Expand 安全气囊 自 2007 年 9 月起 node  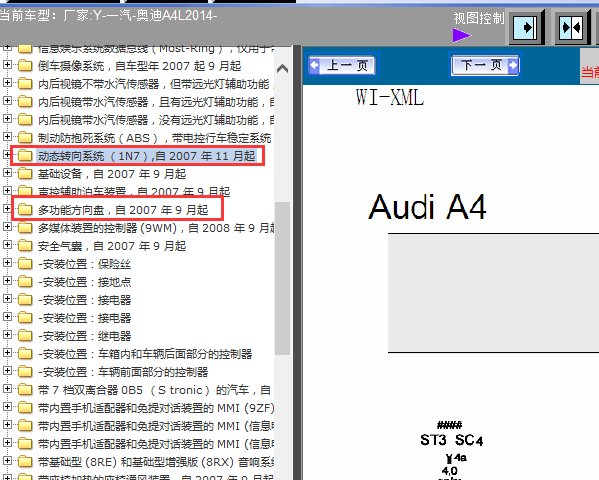click(x=7, y=245)
